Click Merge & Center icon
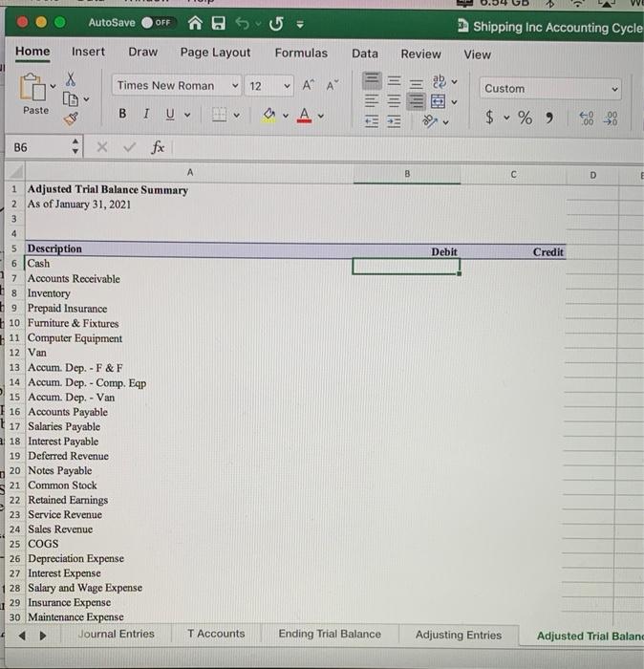The width and height of the screenshot is (644, 669). coord(438,102)
